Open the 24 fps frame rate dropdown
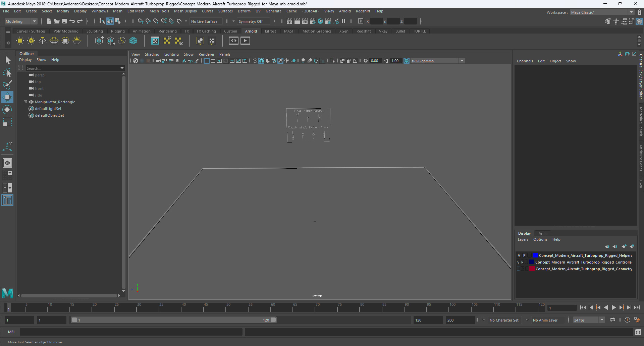Image resolution: width=644 pixels, height=346 pixels. pyautogui.click(x=589, y=320)
